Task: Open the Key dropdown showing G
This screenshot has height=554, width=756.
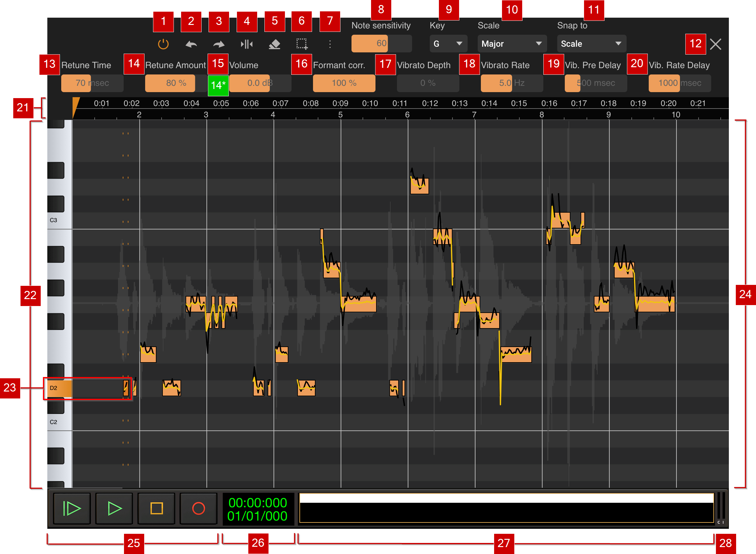Action: coord(448,44)
